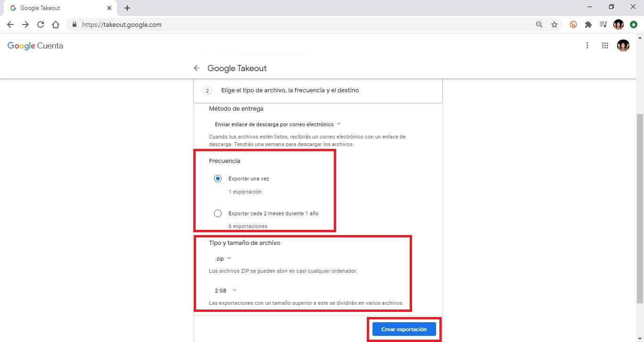Open the Google account avatar in page header
644x342 pixels.
[x=623, y=46]
